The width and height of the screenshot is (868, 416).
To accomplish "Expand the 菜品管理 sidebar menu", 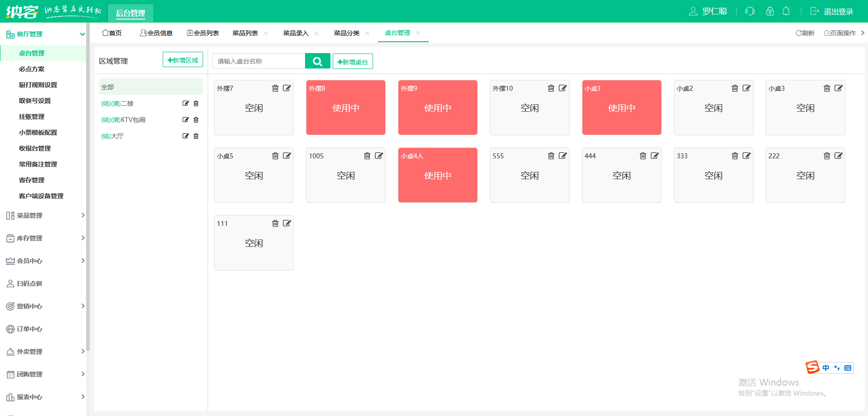I will point(44,215).
